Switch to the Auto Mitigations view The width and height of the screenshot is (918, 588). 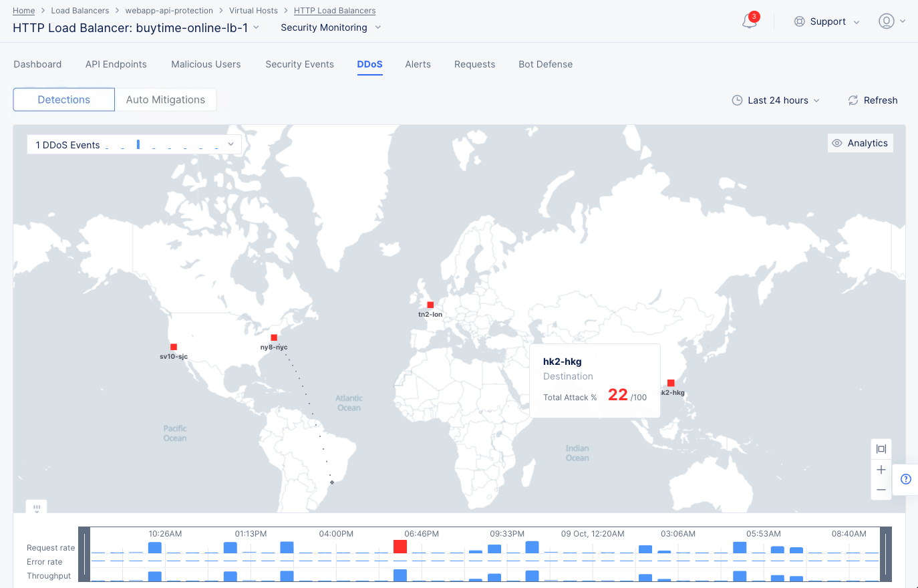165,99
